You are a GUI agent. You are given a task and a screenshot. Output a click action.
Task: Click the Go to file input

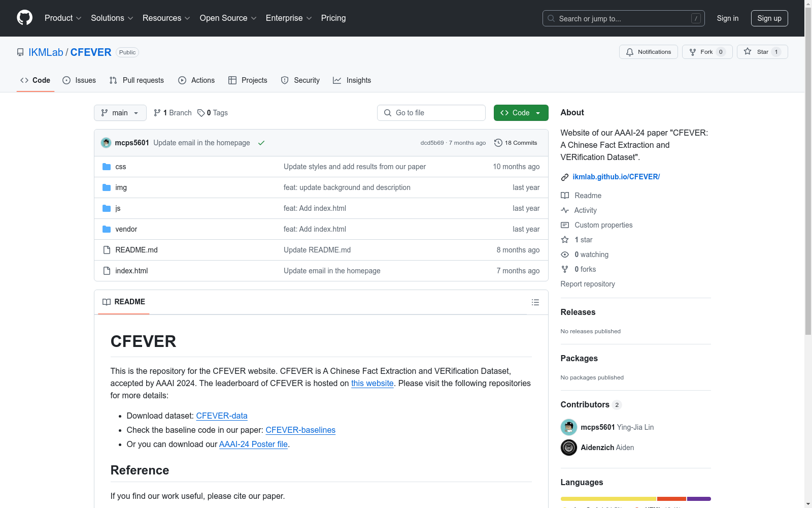[431, 113]
